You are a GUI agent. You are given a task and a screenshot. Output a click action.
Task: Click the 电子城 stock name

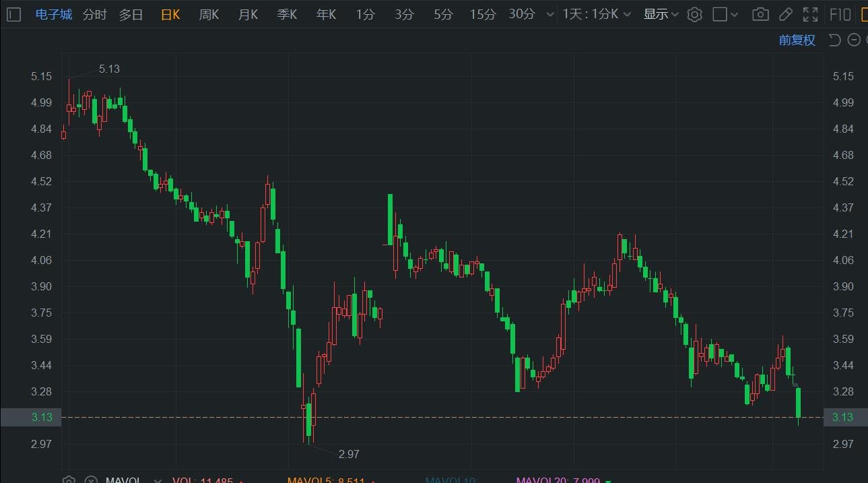pos(54,14)
